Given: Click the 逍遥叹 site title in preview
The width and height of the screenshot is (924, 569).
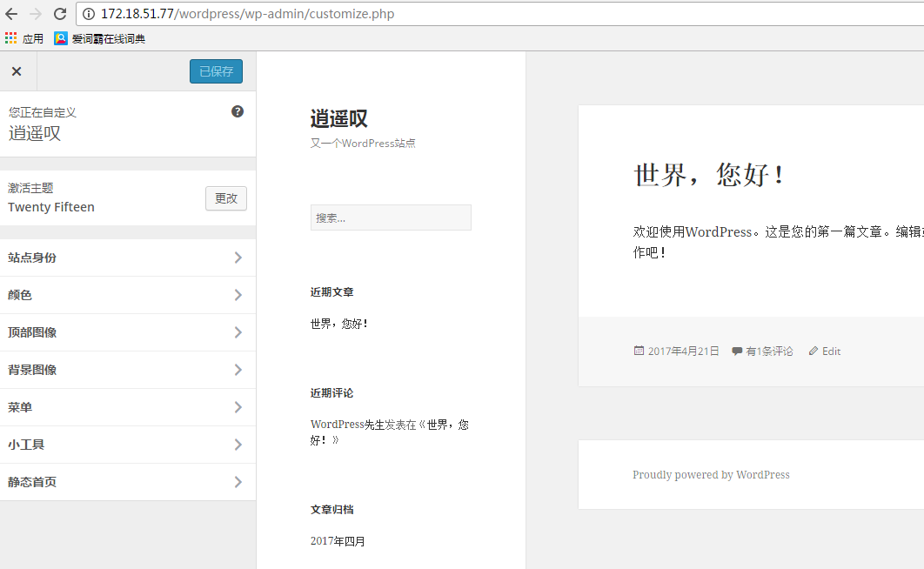Looking at the screenshot, I should click(338, 118).
